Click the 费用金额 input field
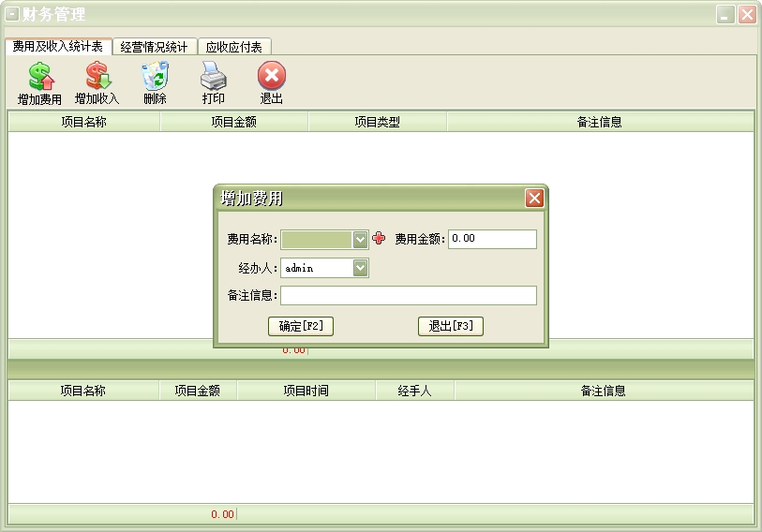 [x=492, y=239]
